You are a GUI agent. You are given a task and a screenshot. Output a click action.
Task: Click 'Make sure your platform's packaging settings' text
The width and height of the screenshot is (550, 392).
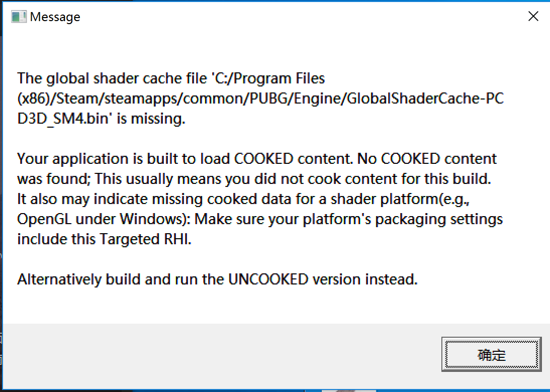[349, 220]
